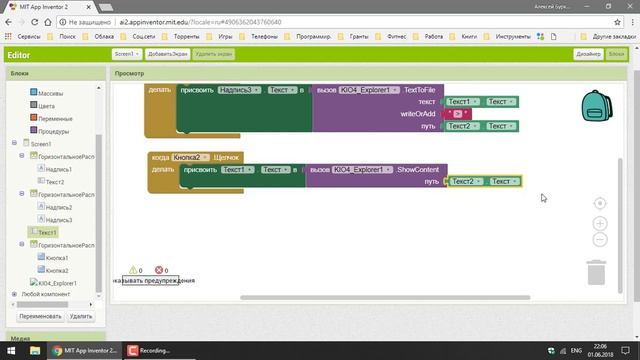640x360 pixels.
Task: Open the notification center icon
Action: pos(625,351)
